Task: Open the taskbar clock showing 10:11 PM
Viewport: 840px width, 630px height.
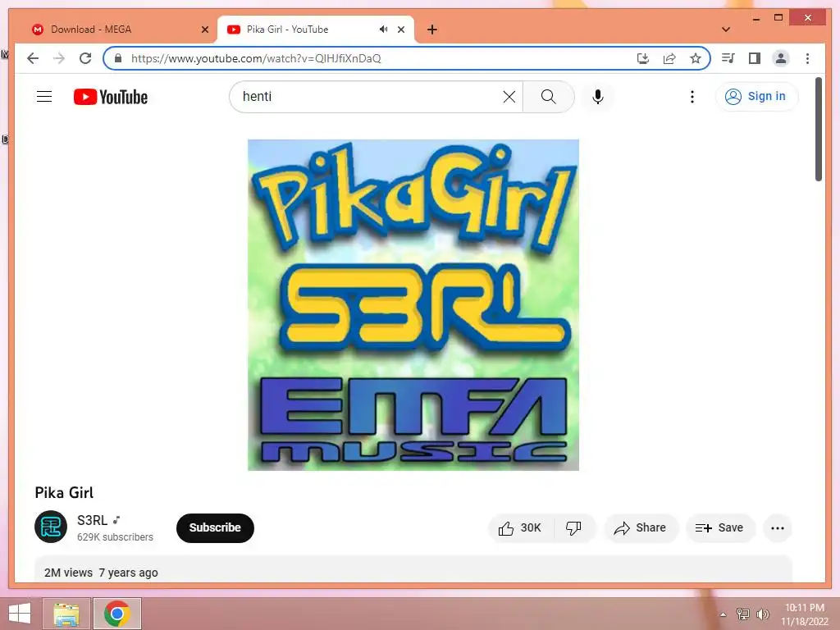Action: point(804,614)
